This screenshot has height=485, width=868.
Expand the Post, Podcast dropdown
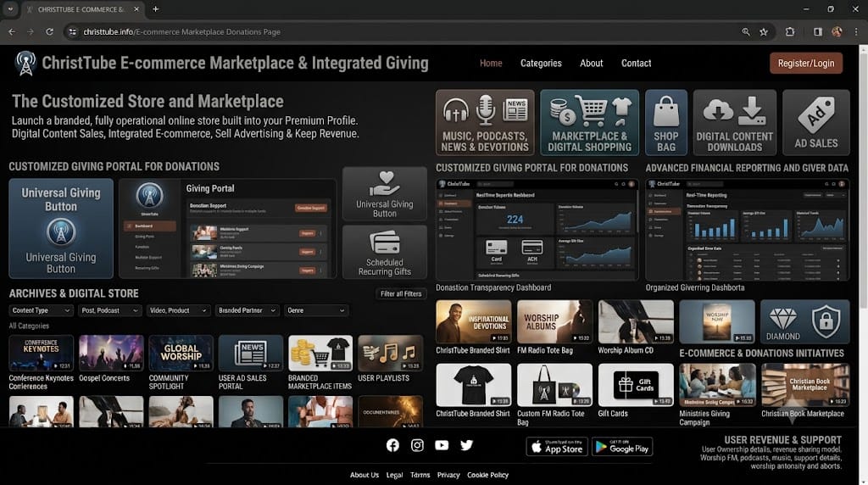point(109,310)
